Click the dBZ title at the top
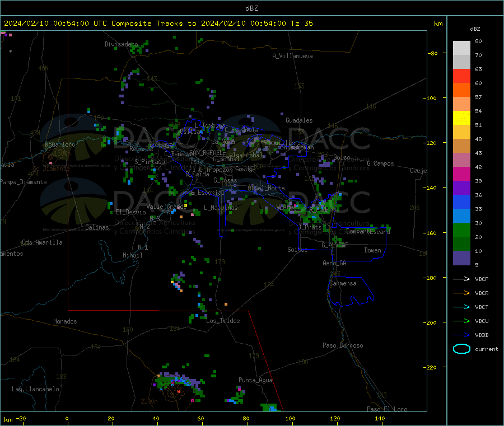Image resolution: width=504 pixels, height=426 pixels. 251,8
